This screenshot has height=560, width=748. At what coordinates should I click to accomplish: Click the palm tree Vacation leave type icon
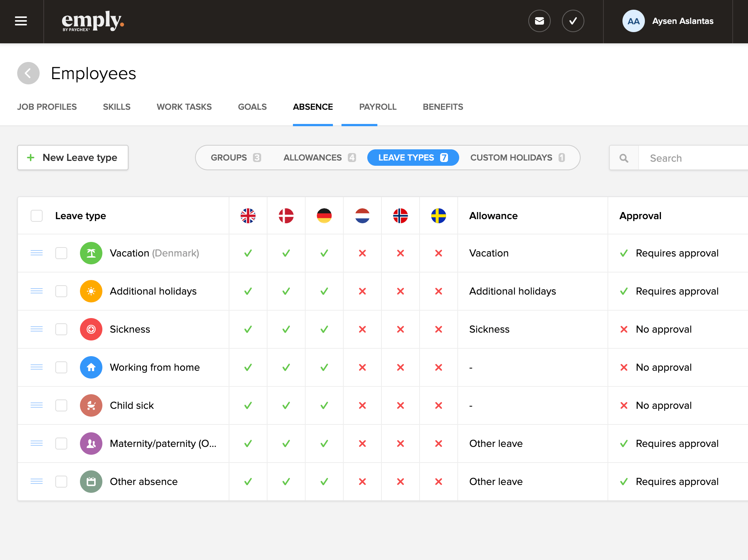pyautogui.click(x=91, y=253)
